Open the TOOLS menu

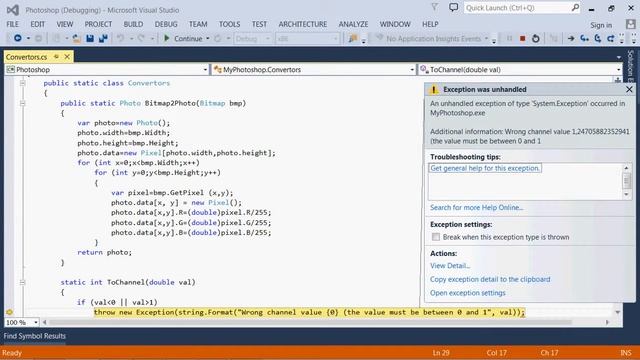[229, 24]
